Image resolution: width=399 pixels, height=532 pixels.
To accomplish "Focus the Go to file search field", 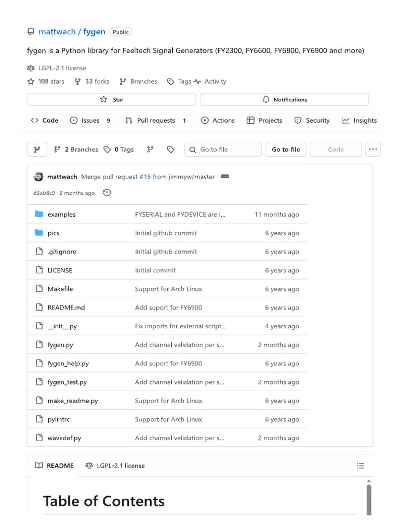I will pyautogui.click(x=223, y=150).
